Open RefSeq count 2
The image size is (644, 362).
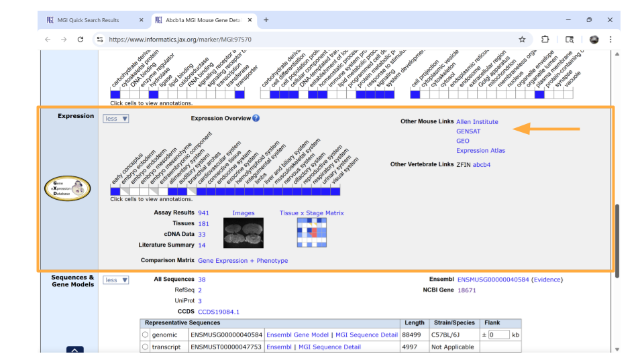click(200, 290)
